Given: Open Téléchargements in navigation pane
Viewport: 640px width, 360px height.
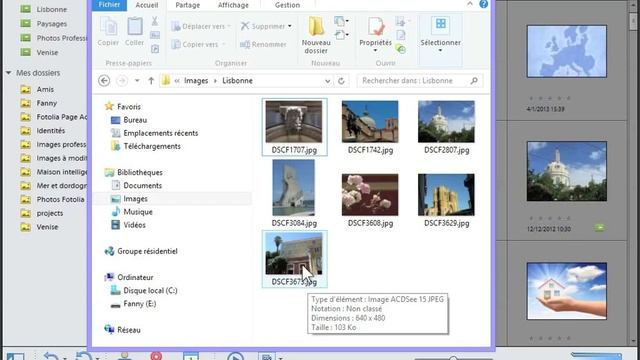Looking at the screenshot, I should point(146,146).
